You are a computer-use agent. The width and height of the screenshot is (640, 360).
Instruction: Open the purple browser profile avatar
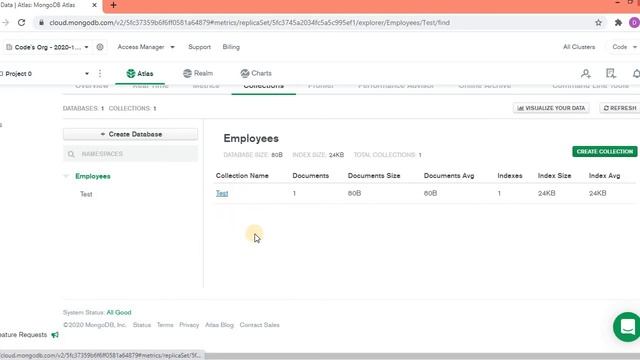tap(634, 23)
